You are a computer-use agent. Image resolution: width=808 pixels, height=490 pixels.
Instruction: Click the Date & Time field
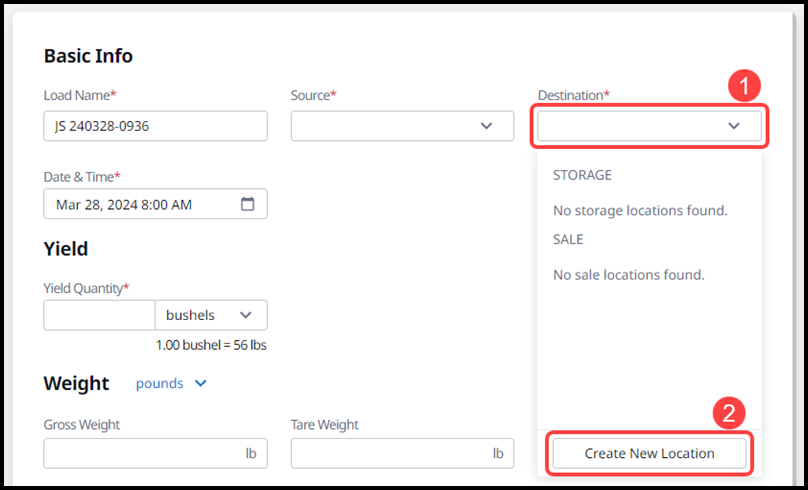point(155,204)
